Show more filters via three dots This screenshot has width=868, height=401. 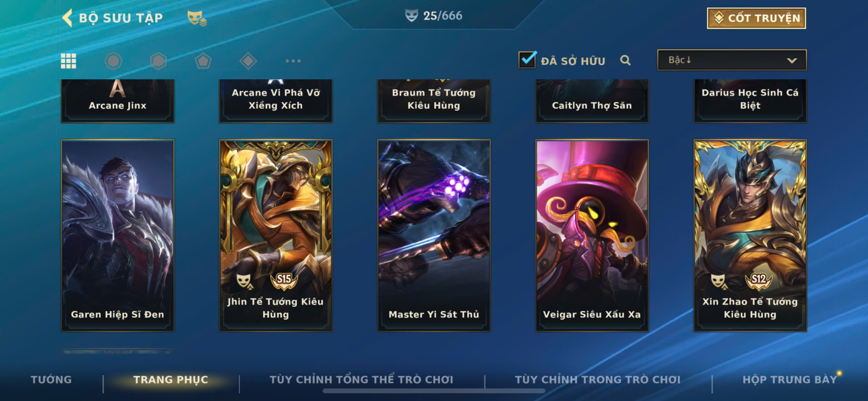click(x=293, y=61)
